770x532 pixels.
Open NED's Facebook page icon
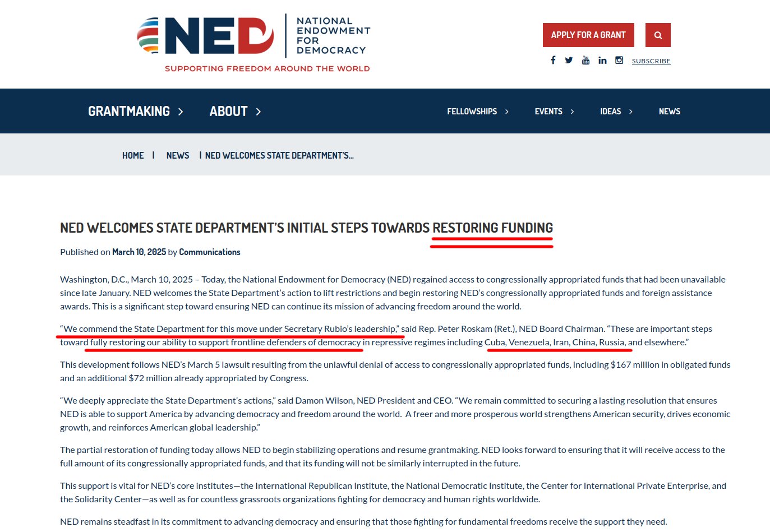(553, 60)
